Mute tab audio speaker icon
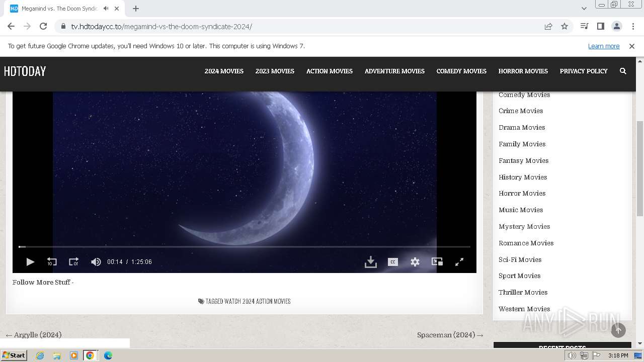Viewport: 644px width, 362px height. [x=106, y=9]
